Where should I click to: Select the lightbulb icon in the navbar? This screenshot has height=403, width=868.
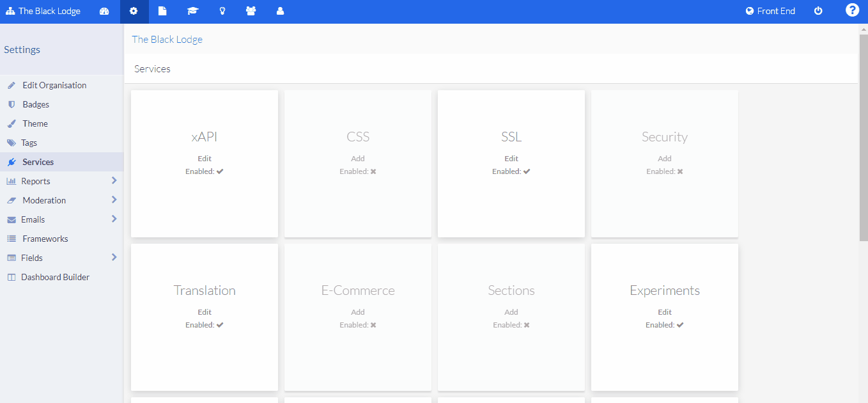[222, 11]
